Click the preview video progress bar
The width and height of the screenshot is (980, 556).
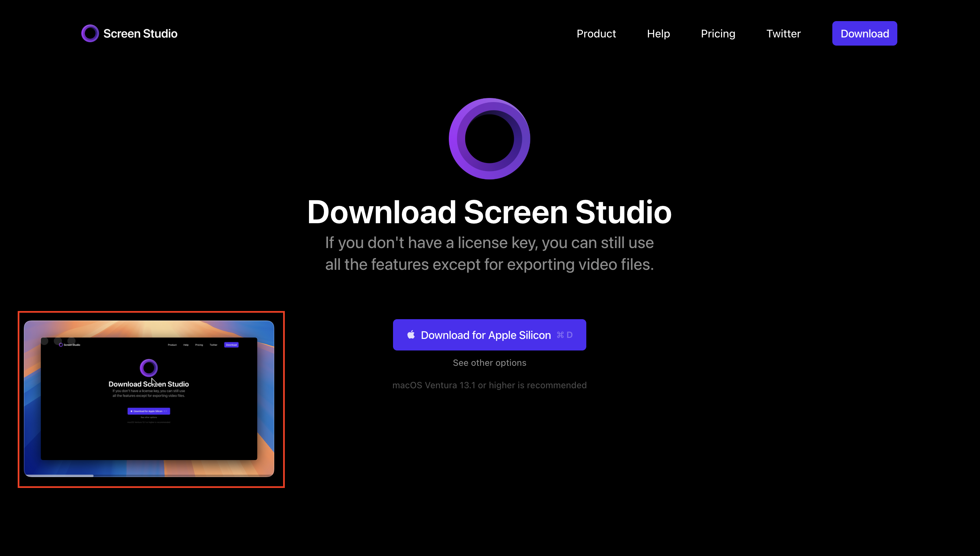(149, 475)
